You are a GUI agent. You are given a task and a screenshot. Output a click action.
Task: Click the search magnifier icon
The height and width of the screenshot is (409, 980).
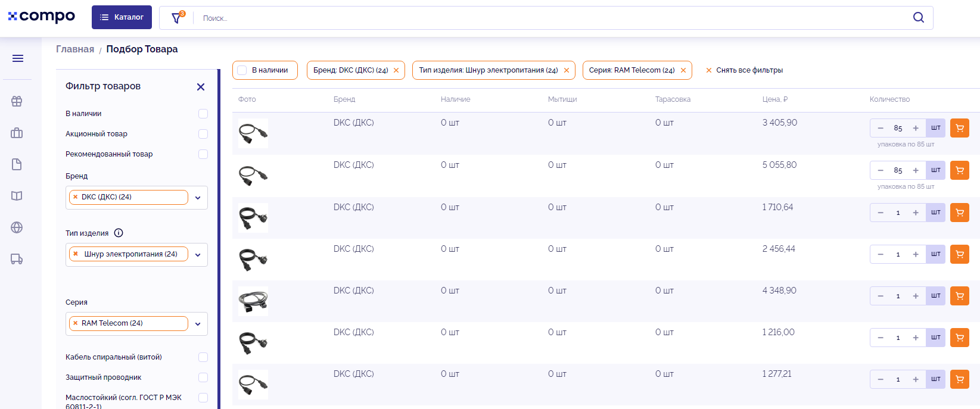pyautogui.click(x=919, y=17)
